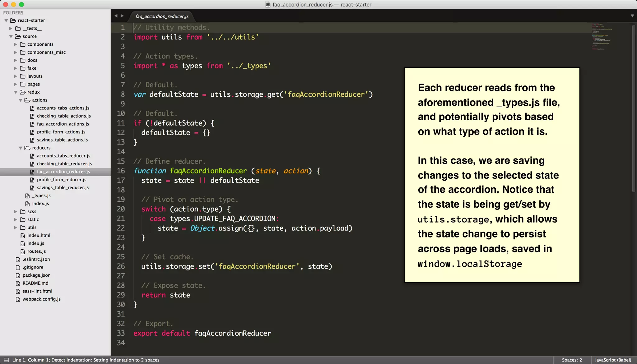Click the window title document icon
Screen dimensions: 637x364
pyautogui.click(x=268, y=4)
